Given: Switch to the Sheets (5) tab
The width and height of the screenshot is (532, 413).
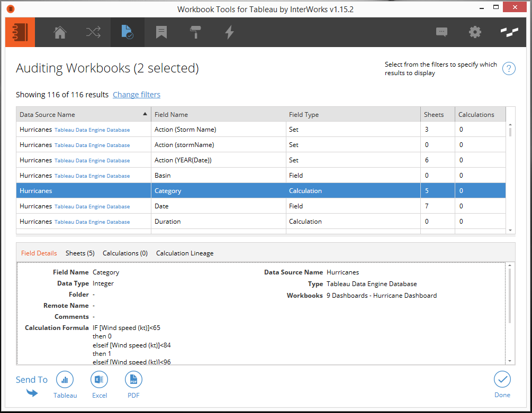Looking at the screenshot, I should click(80, 253).
